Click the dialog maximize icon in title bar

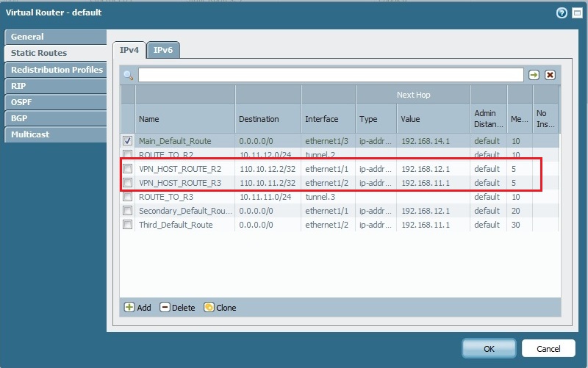click(x=576, y=12)
